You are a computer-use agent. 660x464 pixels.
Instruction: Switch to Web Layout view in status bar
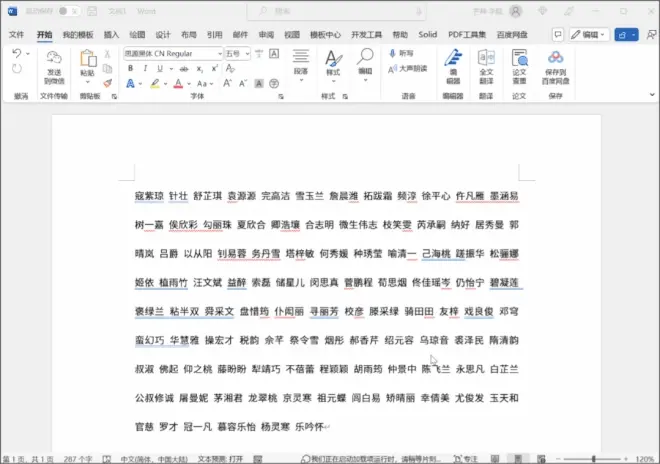pos(541,459)
